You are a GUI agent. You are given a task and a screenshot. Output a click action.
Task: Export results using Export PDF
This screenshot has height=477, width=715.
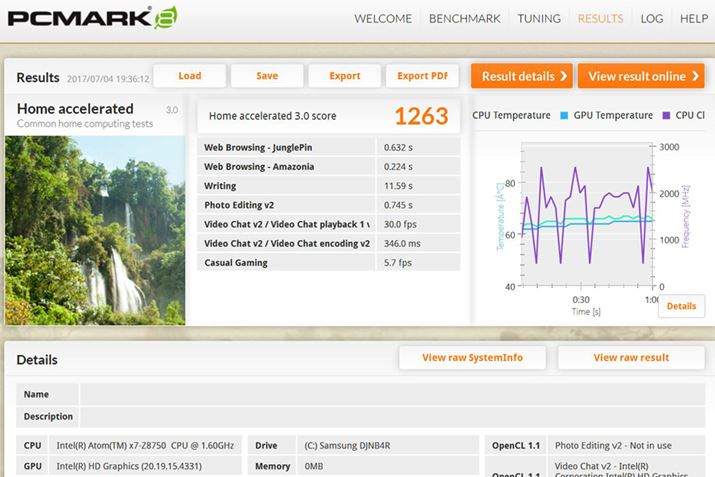[422, 76]
